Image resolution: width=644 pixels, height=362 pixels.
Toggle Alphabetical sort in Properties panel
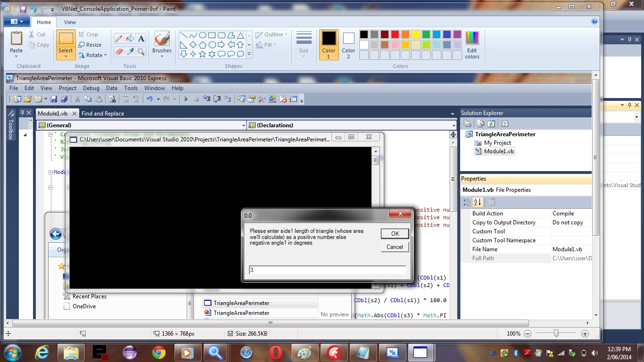pyautogui.click(x=478, y=202)
